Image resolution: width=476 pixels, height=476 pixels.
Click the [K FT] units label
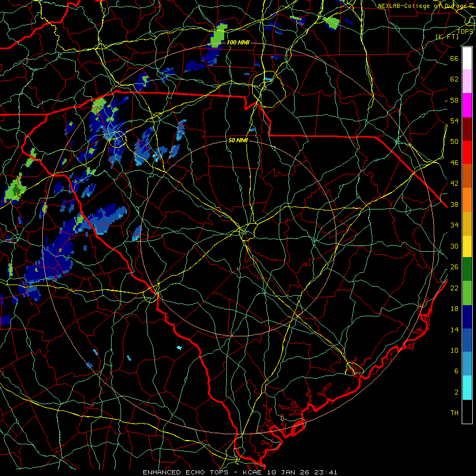point(447,36)
